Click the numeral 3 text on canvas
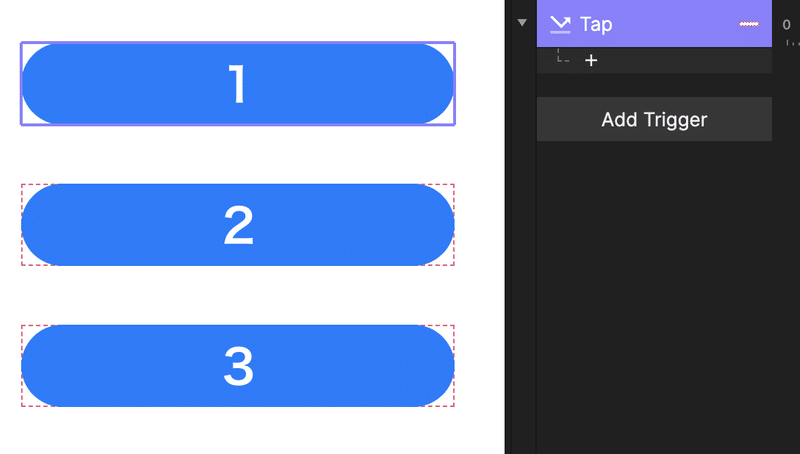 pos(238,367)
